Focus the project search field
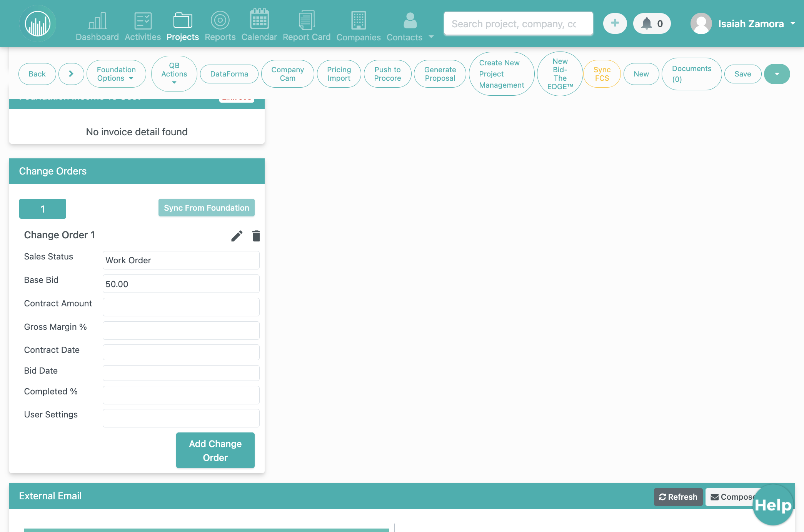The width and height of the screenshot is (804, 532). 518,23
